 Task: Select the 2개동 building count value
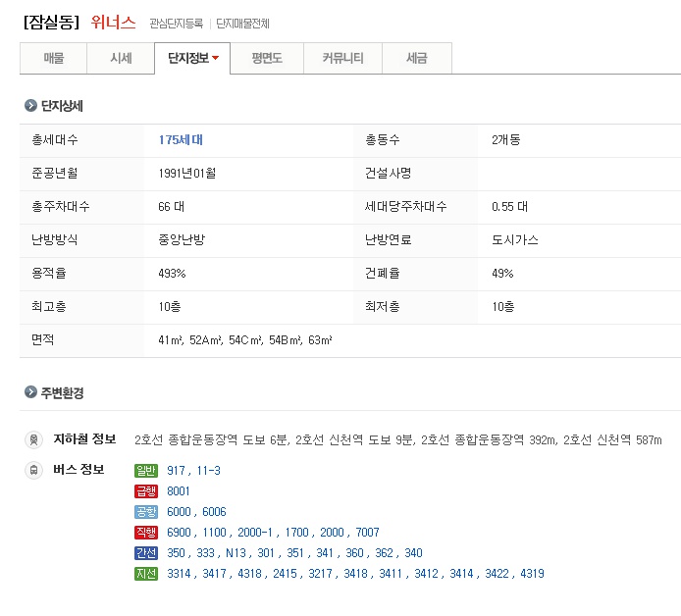tap(506, 140)
